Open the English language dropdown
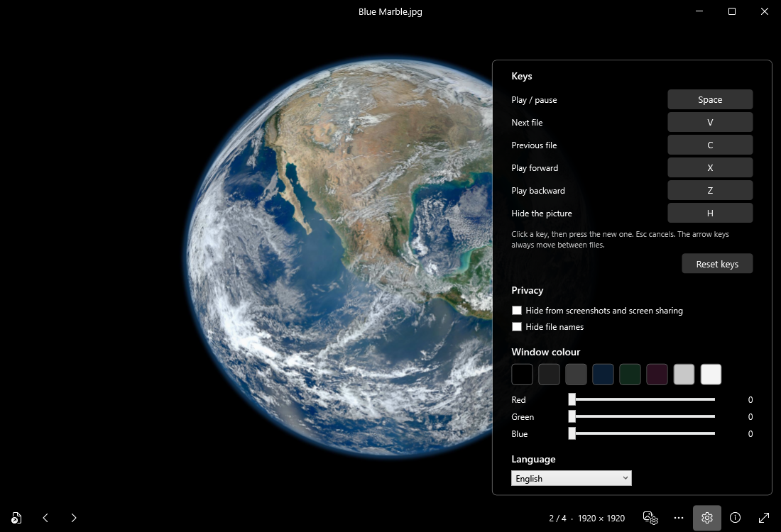 pos(572,478)
